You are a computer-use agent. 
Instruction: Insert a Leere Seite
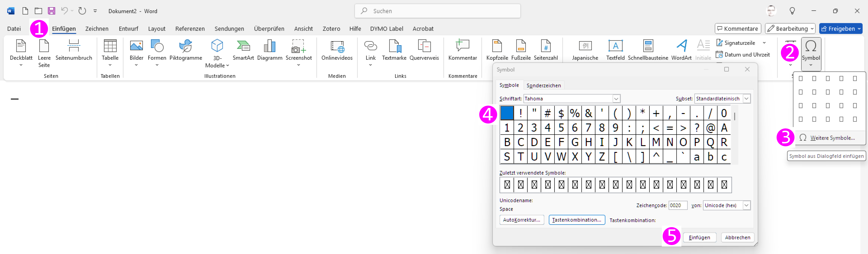pos(44,53)
